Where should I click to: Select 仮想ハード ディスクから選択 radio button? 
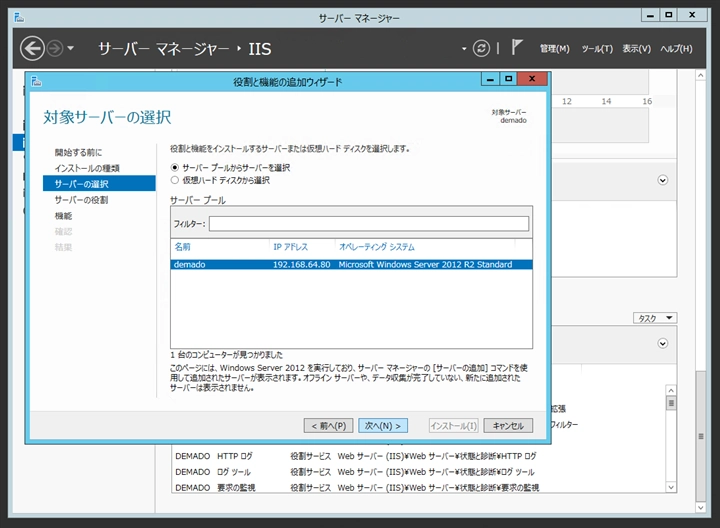[x=174, y=180]
